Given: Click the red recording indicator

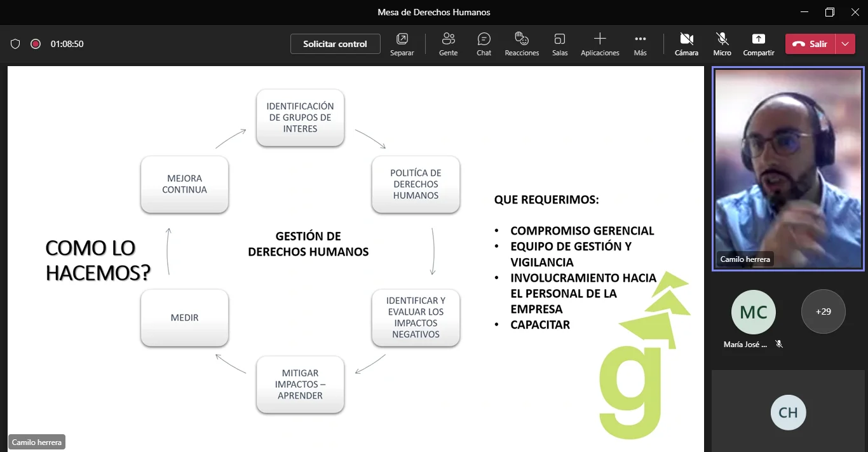Looking at the screenshot, I should [36, 44].
